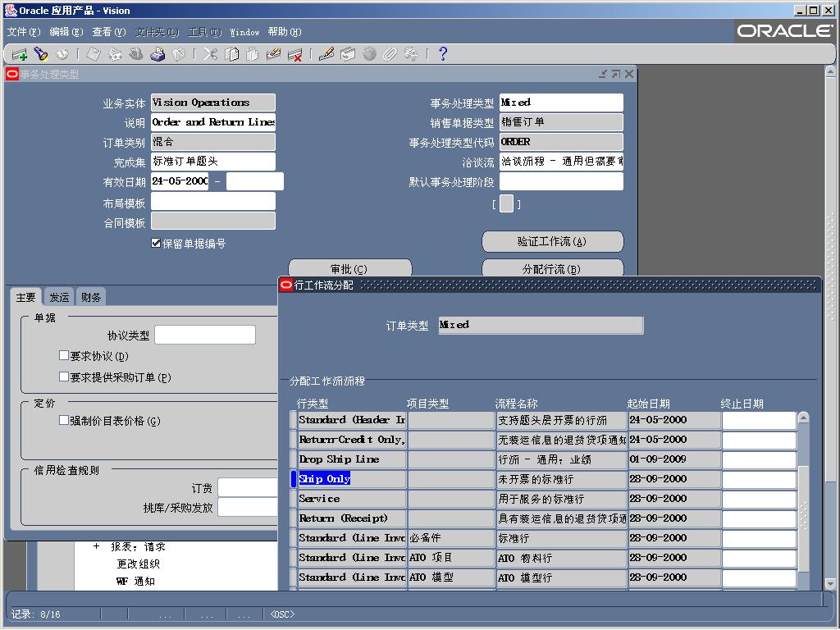Click the 布局模板 input field
Image resolution: width=840 pixels, height=630 pixels.
213,202
